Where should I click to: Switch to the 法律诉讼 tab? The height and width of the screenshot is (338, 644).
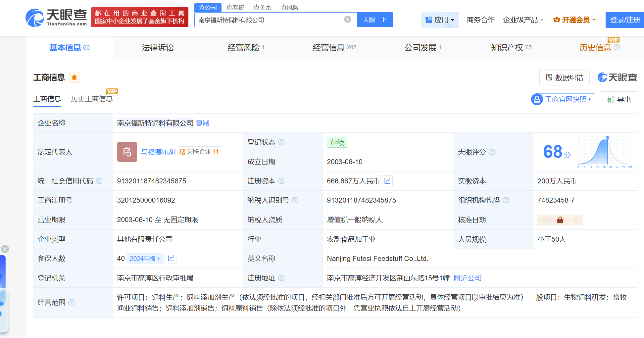click(158, 48)
